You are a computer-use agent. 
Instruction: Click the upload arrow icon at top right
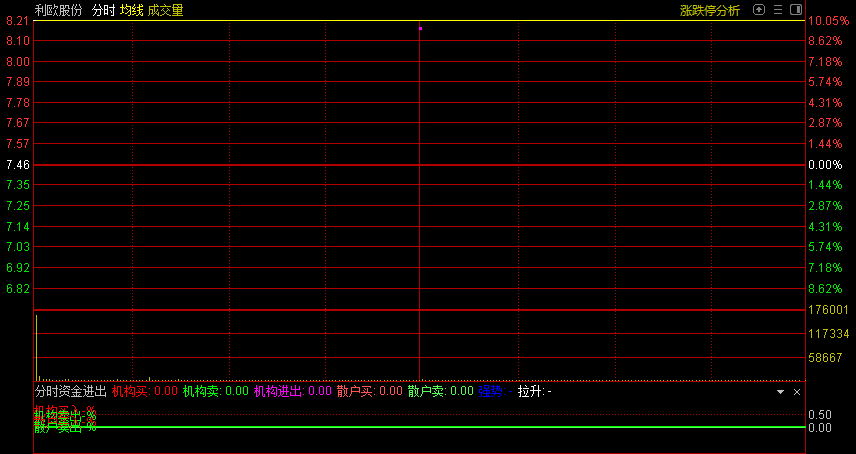tap(759, 10)
